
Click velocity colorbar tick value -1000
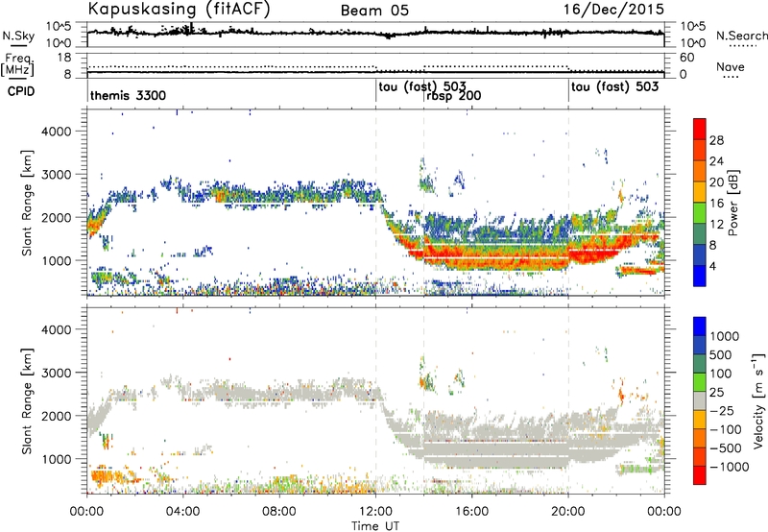(x=730, y=467)
